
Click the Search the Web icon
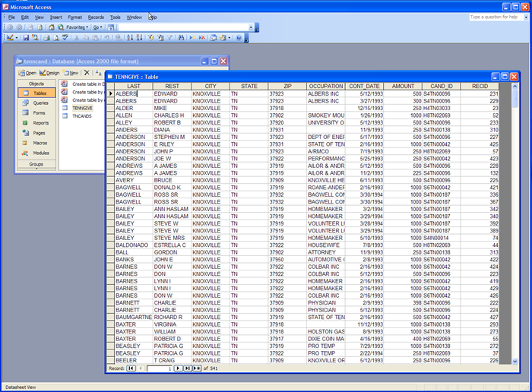pos(60,27)
